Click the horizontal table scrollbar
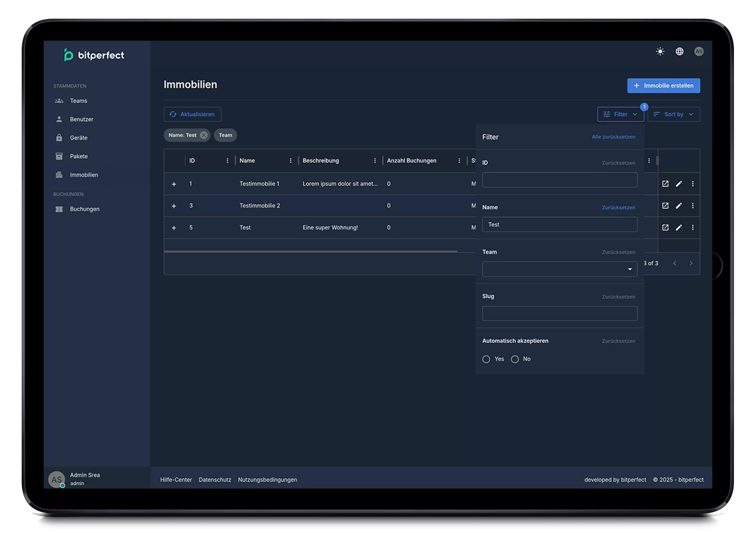The height and width of the screenshot is (533, 756). (x=310, y=252)
